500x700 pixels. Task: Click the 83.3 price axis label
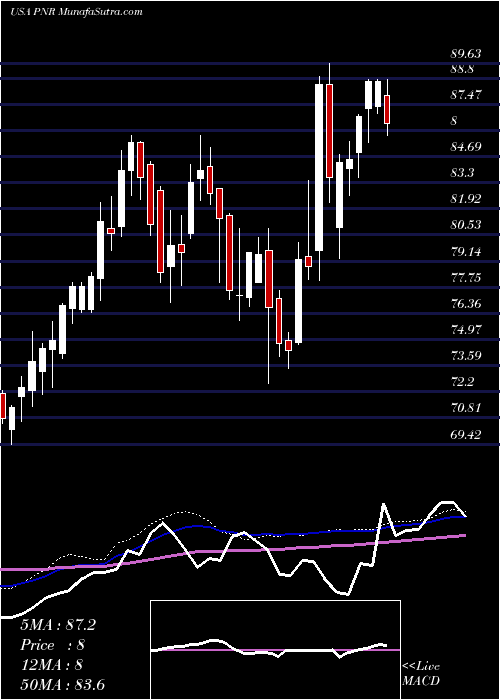(x=462, y=173)
